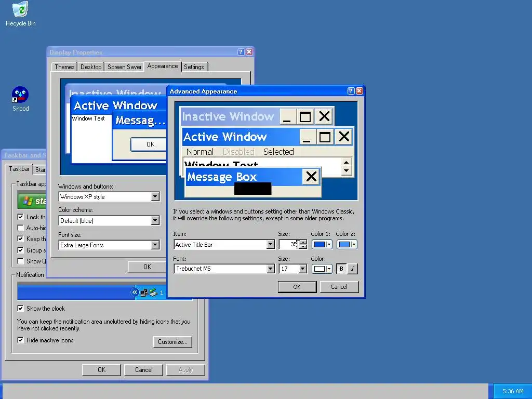Toggle the Lock the taskbar checkbox

(21, 217)
